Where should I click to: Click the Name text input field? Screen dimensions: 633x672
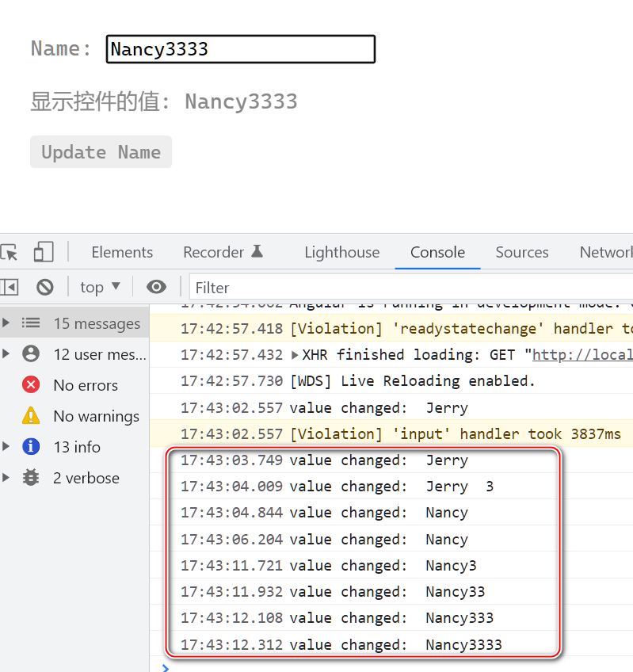238,48
